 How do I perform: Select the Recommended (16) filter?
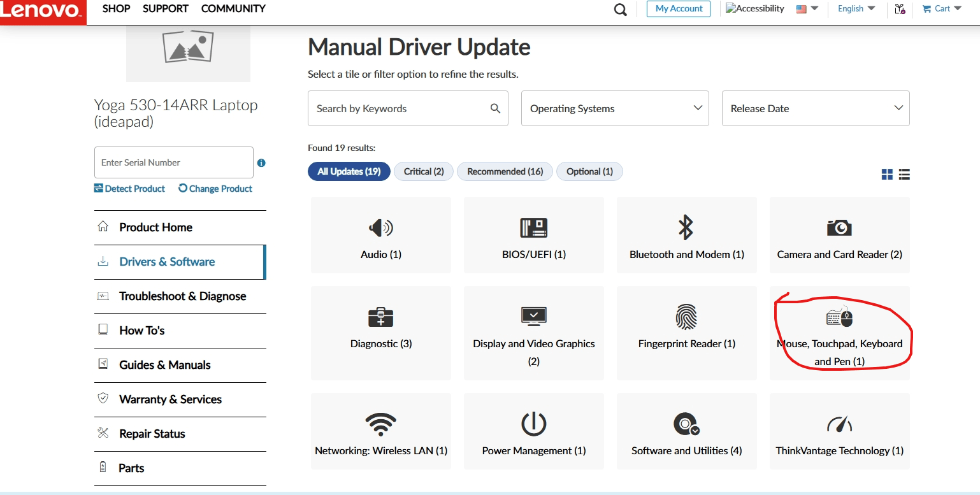coord(505,171)
